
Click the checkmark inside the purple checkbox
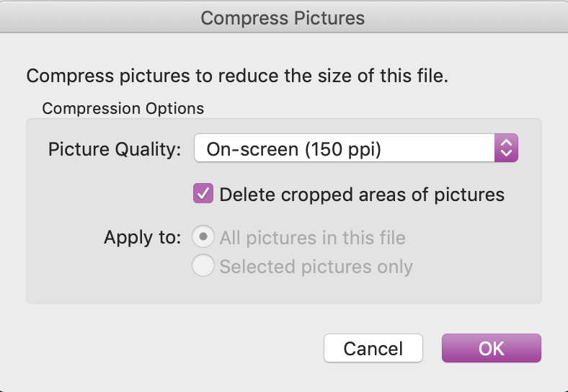[x=203, y=194]
